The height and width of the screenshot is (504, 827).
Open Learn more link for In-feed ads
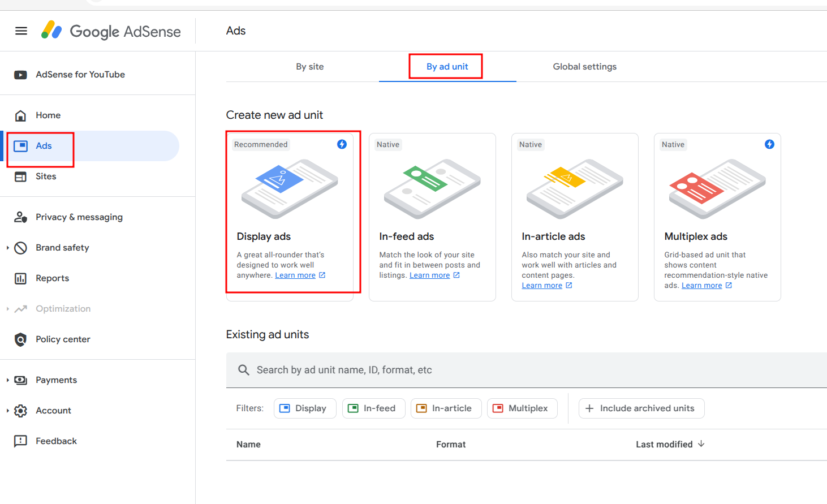pyautogui.click(x=430, y=275)
